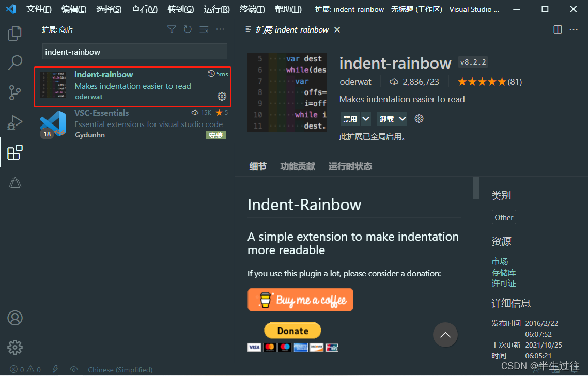Open the Run and Debug view
Viewport: 588px width, 376px height.
(14, 122)
